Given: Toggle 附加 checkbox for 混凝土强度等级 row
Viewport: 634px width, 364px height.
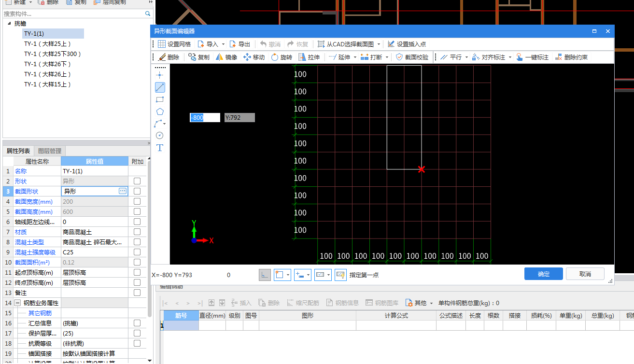Looking at the screenshot, I should [137, 252].
